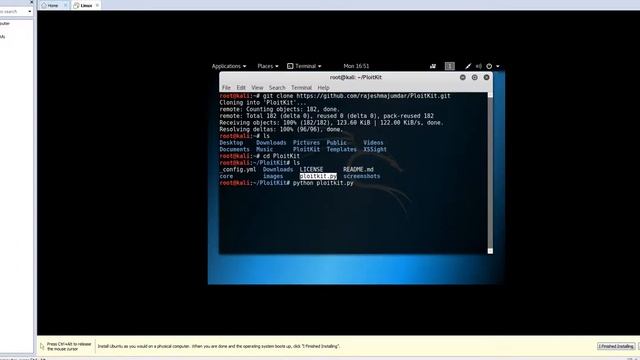The height and width of the screenshot is (360, 640).
Task: Switch to the Linux VM tab
Action: point(86,5)
